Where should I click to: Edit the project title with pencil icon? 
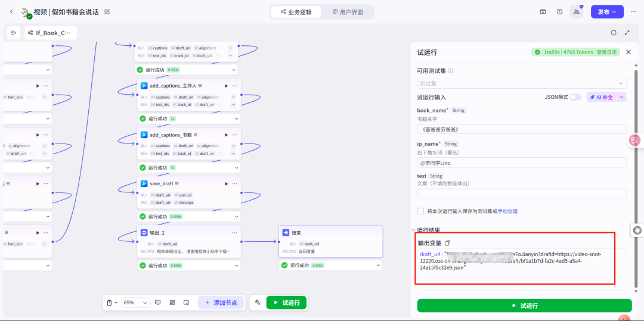[x=107, y=12]
